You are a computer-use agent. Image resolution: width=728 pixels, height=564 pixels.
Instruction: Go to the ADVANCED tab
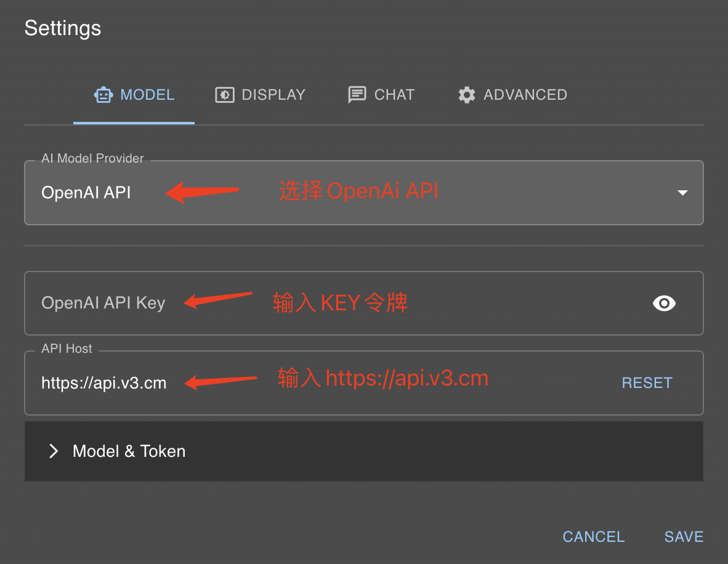click(x=512, y=95)
